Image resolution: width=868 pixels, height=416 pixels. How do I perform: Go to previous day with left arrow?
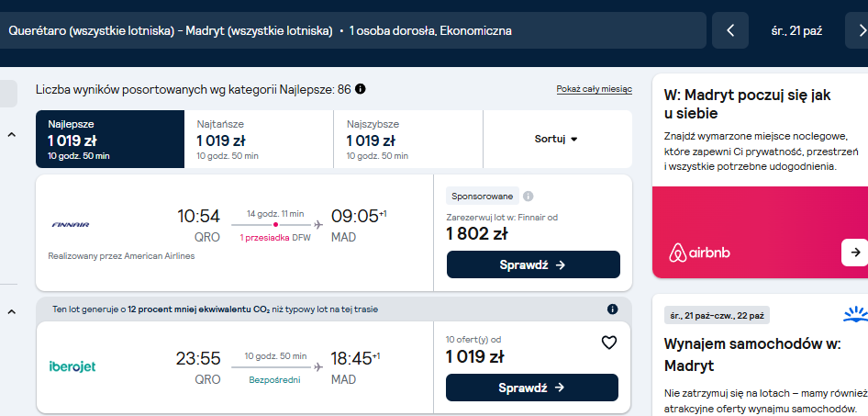pos(729,30)
